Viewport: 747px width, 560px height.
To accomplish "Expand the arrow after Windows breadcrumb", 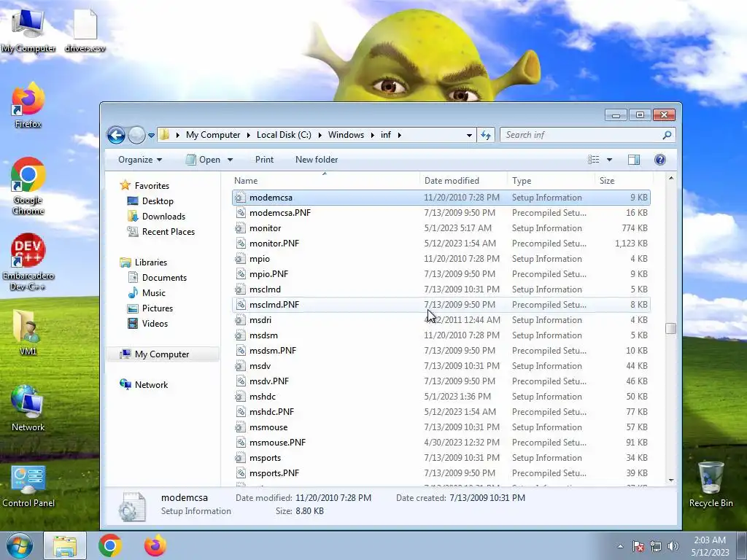I will [372, 135].
